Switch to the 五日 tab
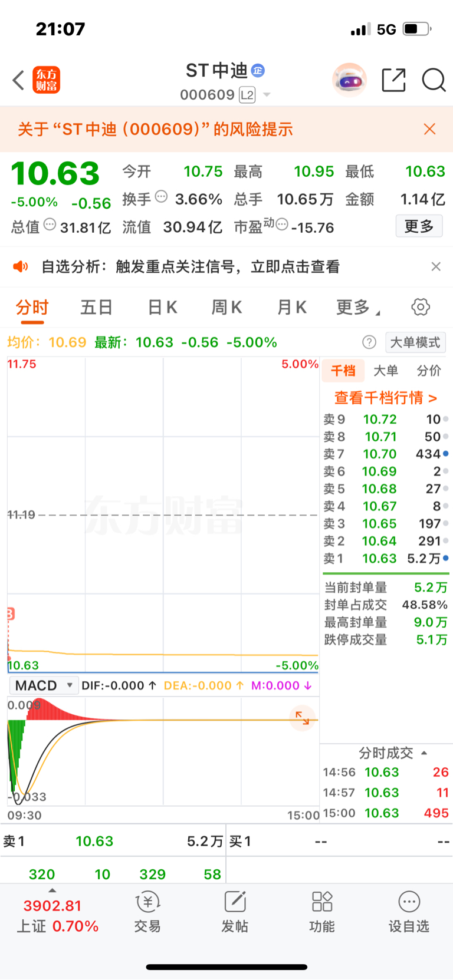This screenshot has width=453, height=980. click(x=97, y=308)
